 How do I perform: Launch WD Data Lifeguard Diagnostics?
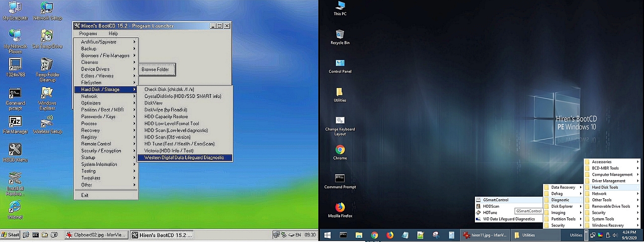click(509, 219)
